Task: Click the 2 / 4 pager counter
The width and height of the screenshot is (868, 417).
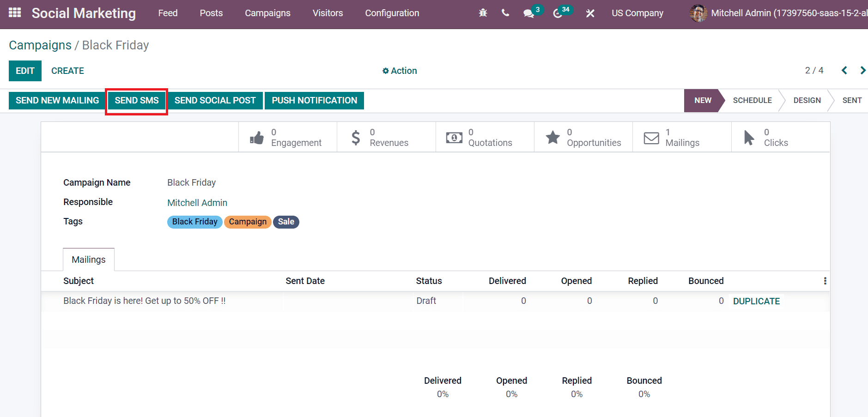Action: pyautogui.click(x=814, y=70)
